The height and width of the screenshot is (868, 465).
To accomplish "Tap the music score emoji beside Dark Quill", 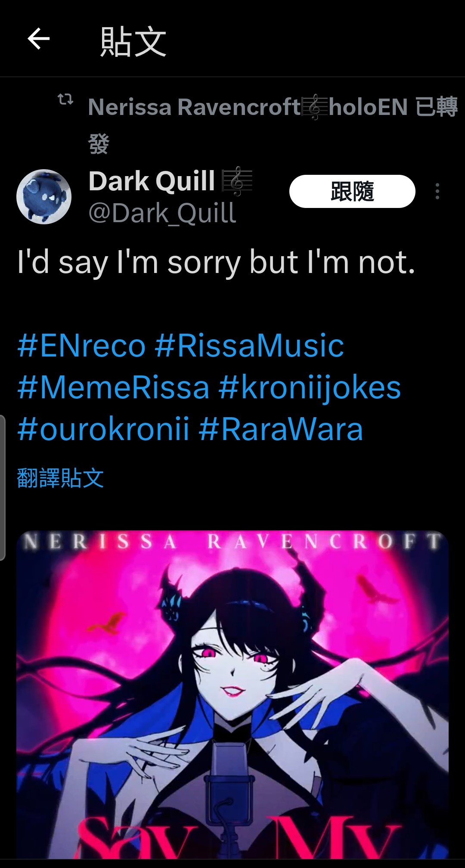I will pyautogui.click(x=237, y=183).
